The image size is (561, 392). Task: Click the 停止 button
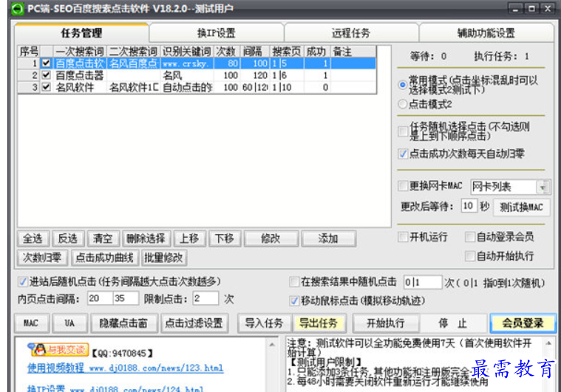point(453,323)
